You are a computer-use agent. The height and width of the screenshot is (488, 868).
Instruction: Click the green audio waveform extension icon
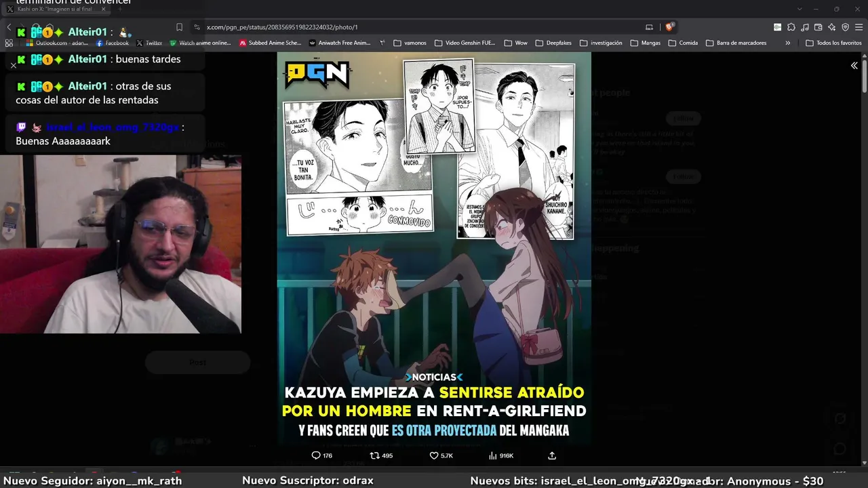click(777, 27)
